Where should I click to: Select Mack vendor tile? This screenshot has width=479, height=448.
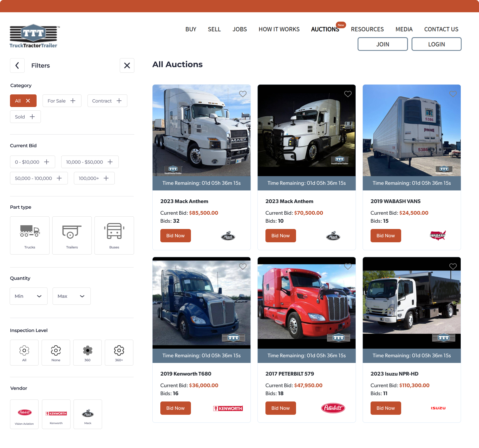coord(88,414)
